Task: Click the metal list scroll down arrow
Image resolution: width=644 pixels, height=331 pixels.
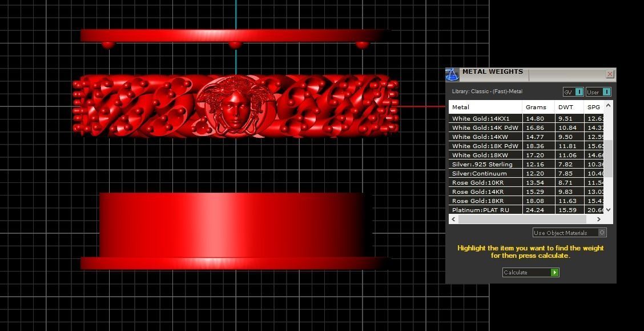Action: [608, 210]
